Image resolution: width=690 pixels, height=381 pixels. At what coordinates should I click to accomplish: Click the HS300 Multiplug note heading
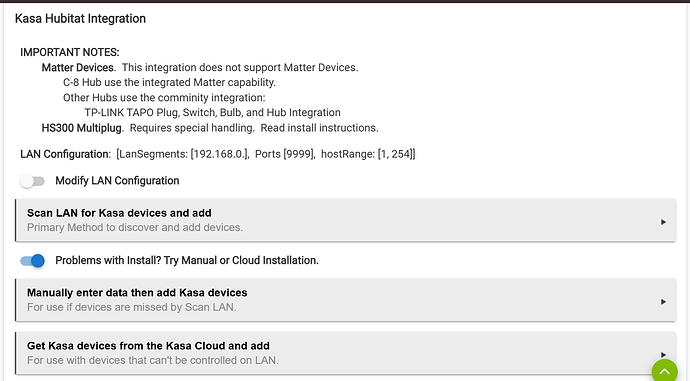[x=83, y=128]
